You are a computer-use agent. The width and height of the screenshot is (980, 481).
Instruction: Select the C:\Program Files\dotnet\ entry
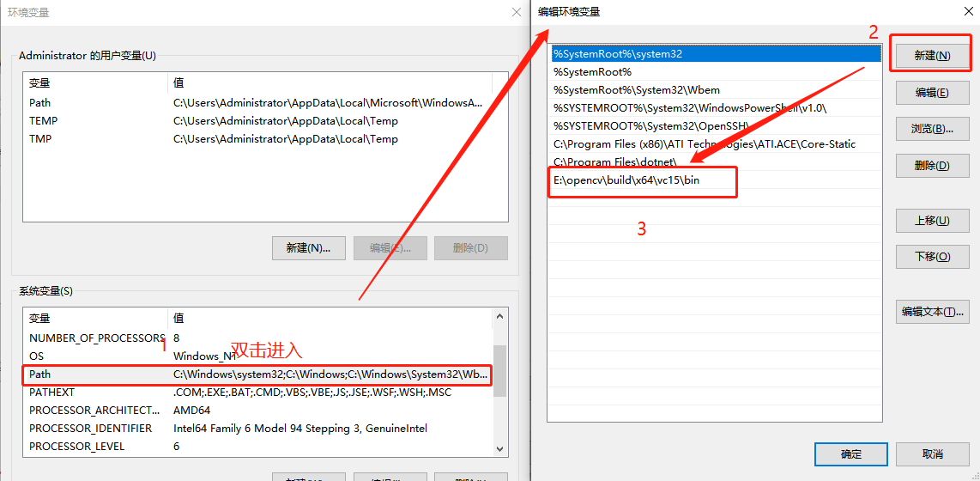tap(715, 162)
